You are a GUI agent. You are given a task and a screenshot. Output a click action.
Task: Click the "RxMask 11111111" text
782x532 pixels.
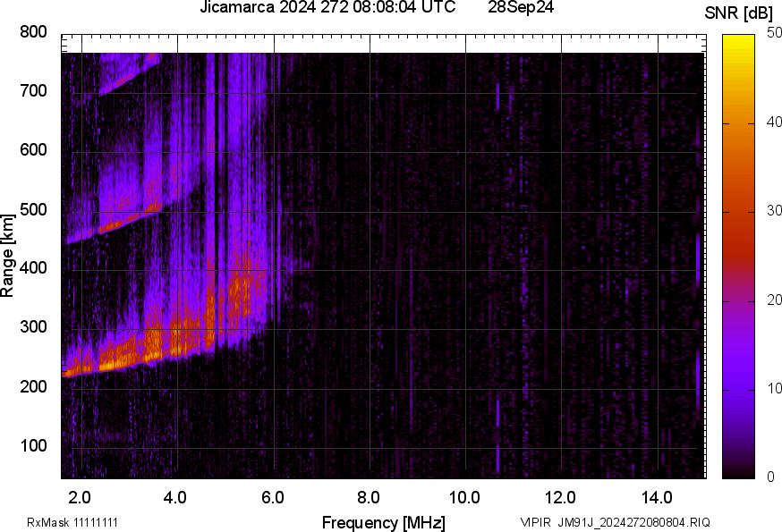[x=72, y=522]
